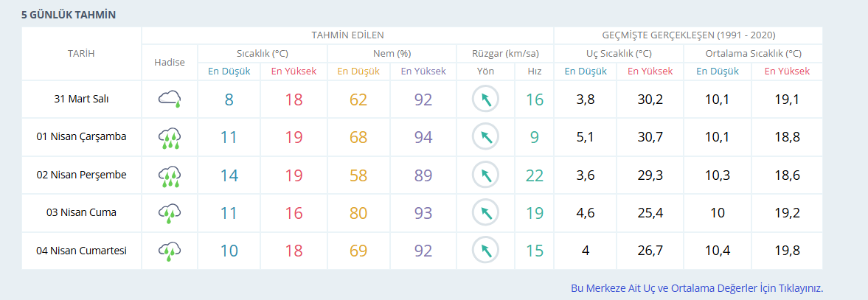Select the TAHMİN EDİLEN header
This screenshot has height=300, width=868.
pos(347,35)
